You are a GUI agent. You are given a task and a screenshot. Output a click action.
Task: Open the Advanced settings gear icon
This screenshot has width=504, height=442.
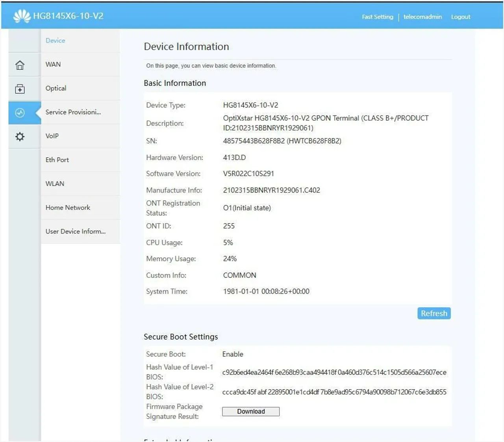click(20, 137)
